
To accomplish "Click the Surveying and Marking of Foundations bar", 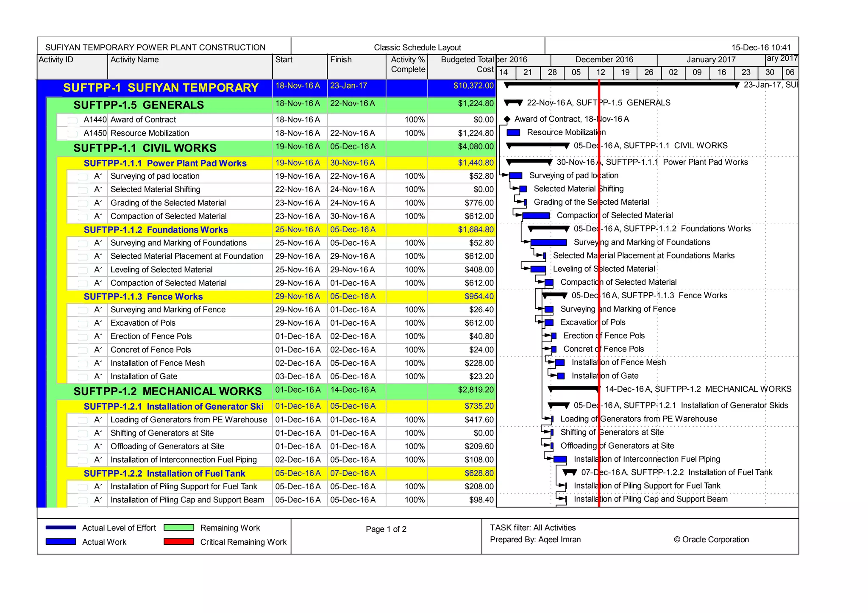I will pyautogui.click(x=548, y=242).
